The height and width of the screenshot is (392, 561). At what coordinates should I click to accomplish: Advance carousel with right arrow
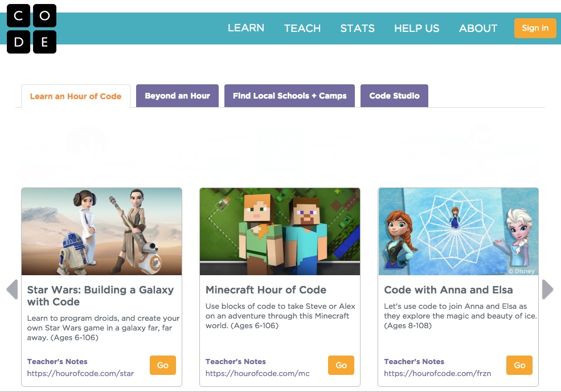547,289
